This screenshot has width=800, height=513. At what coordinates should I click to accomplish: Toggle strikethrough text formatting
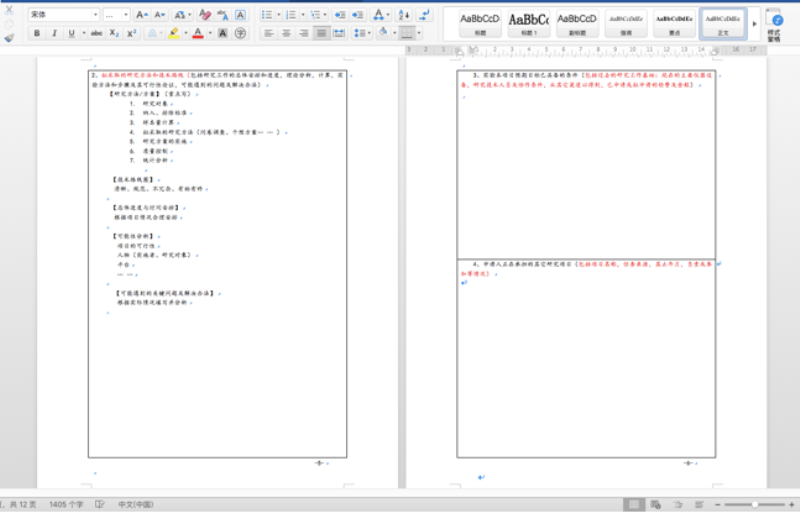point(96,33)
